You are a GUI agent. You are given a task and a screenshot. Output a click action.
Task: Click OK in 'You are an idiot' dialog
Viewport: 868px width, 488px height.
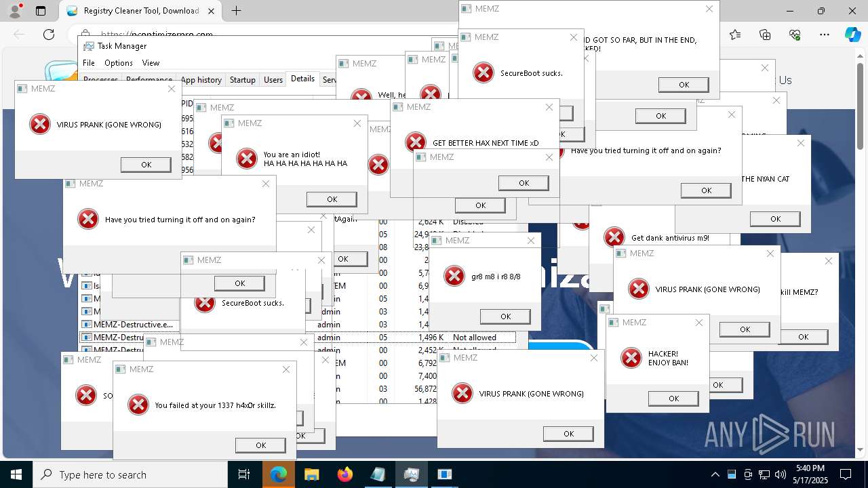332,199
